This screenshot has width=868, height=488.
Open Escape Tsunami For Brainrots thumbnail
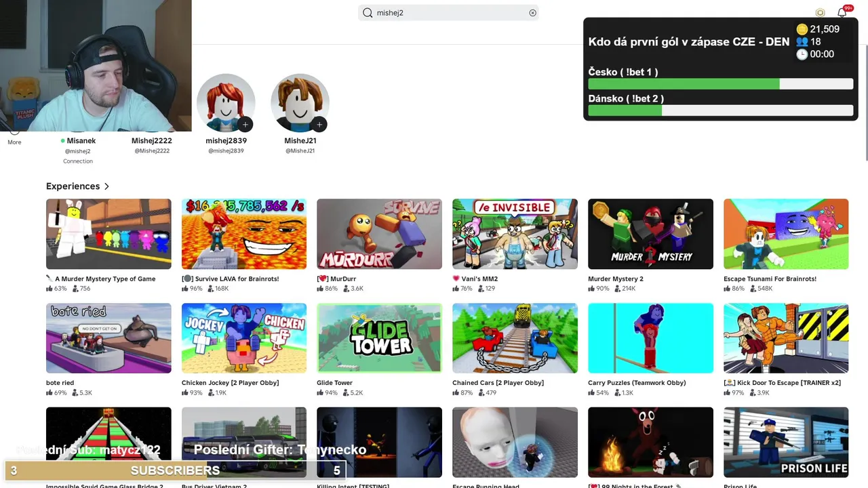[x=786, y=234]
